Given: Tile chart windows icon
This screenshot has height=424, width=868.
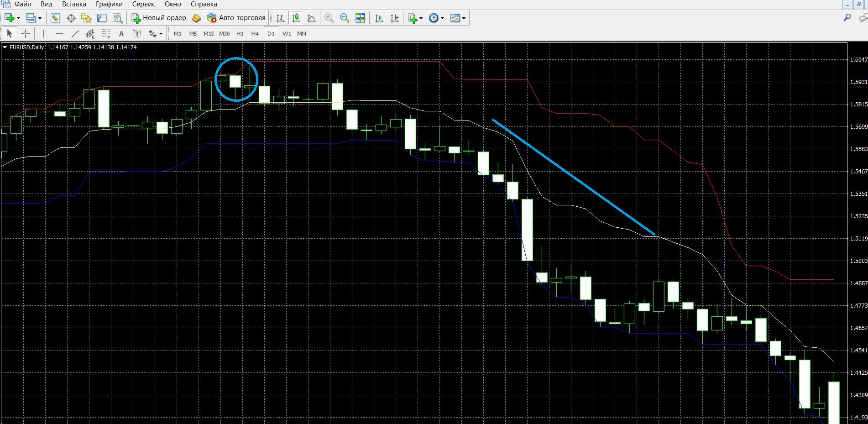Looking at the screenshot, I should click(360, 18).
